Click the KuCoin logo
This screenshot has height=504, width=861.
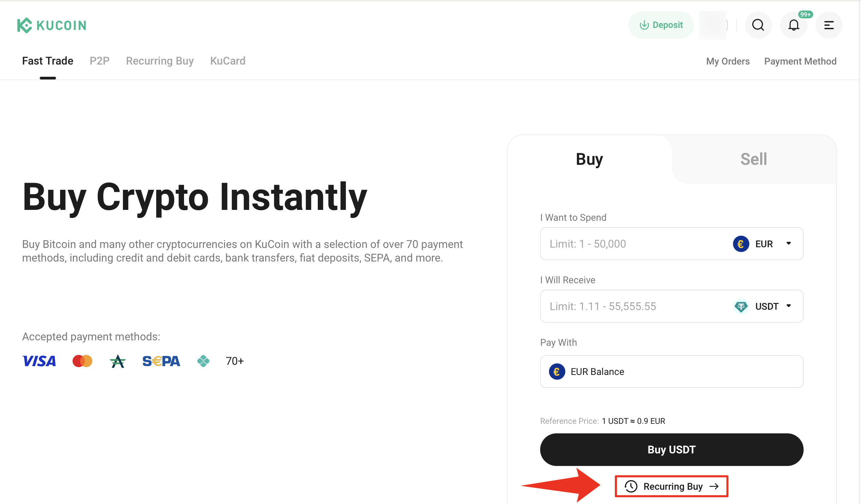pyautogui.click(x=52, y=25)
